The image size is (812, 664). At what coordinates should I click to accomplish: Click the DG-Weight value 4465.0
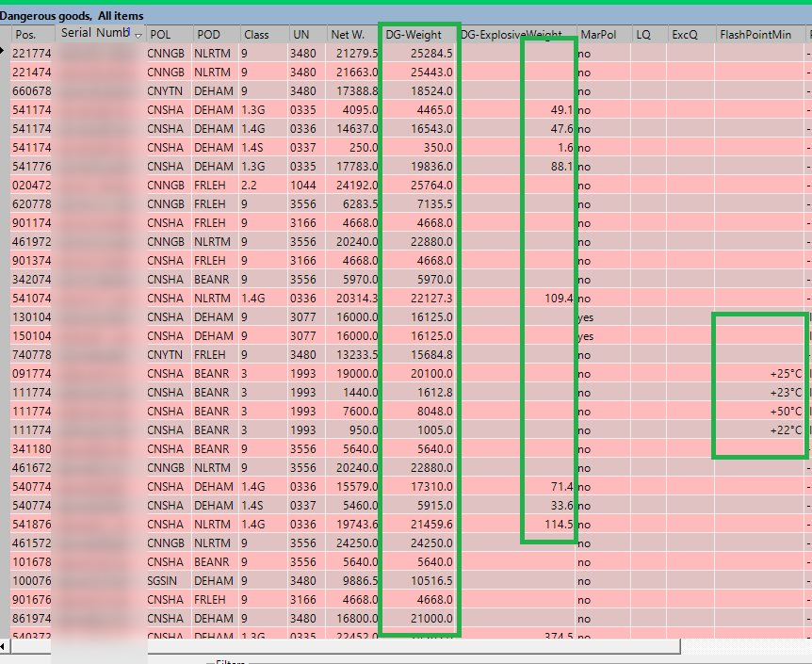coord(435,110)
